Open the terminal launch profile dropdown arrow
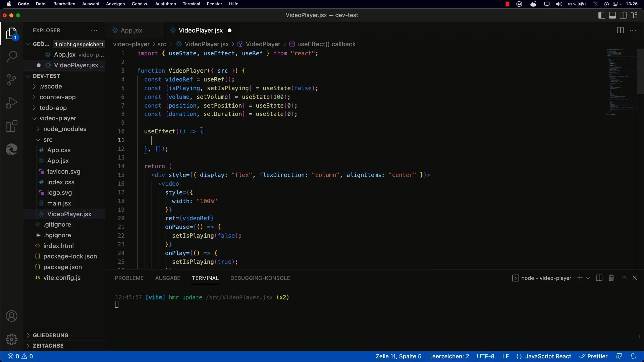This screenshot has height=362, width=644. 588,278
